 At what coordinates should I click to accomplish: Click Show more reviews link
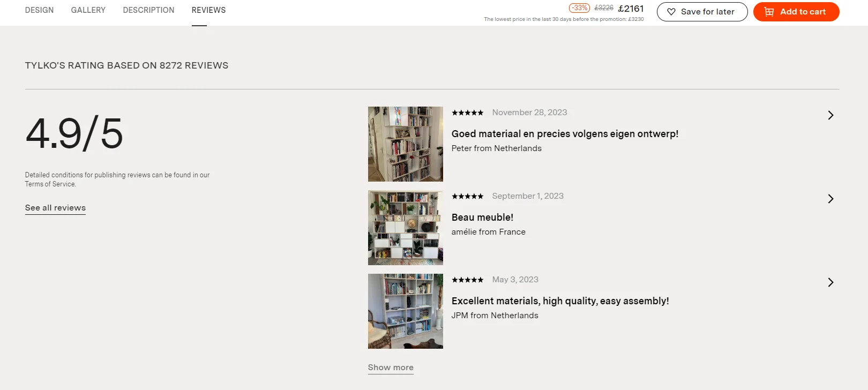pyautogui.click(x=391, y=367)
